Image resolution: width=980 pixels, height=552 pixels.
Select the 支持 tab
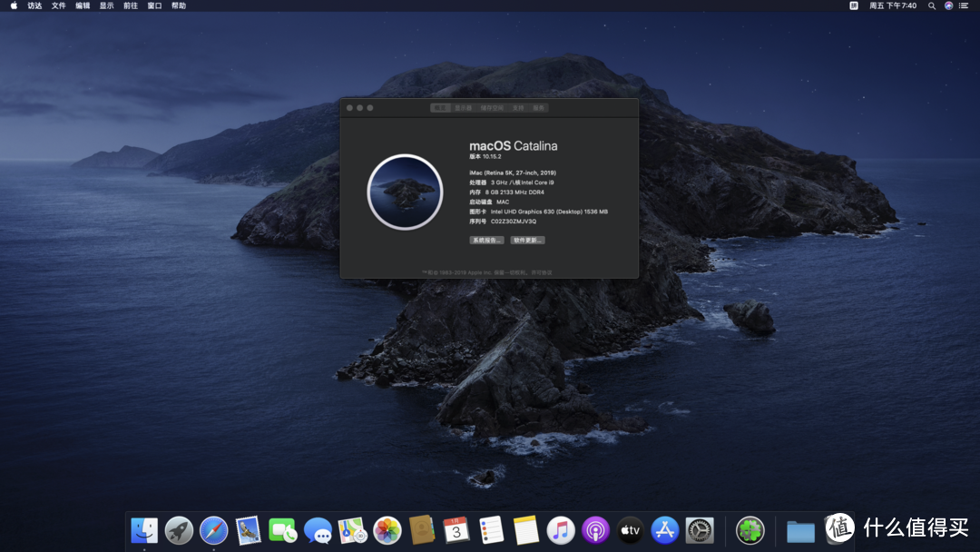[x=518, y=108]
